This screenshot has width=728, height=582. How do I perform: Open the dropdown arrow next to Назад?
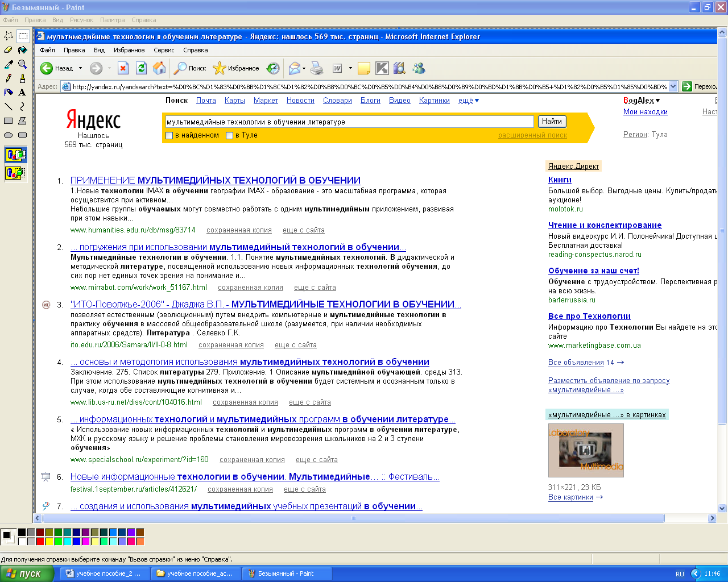[x=80, y=68]
